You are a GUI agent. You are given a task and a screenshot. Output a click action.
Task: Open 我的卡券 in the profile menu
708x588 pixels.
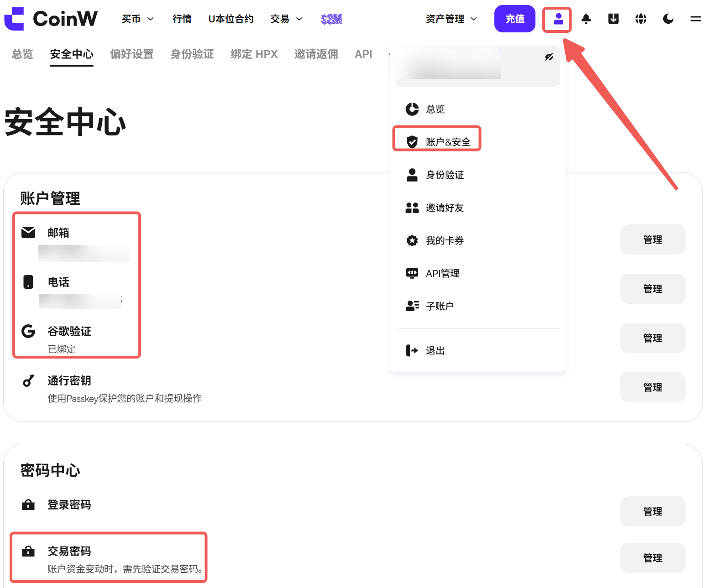pos(444,240)
